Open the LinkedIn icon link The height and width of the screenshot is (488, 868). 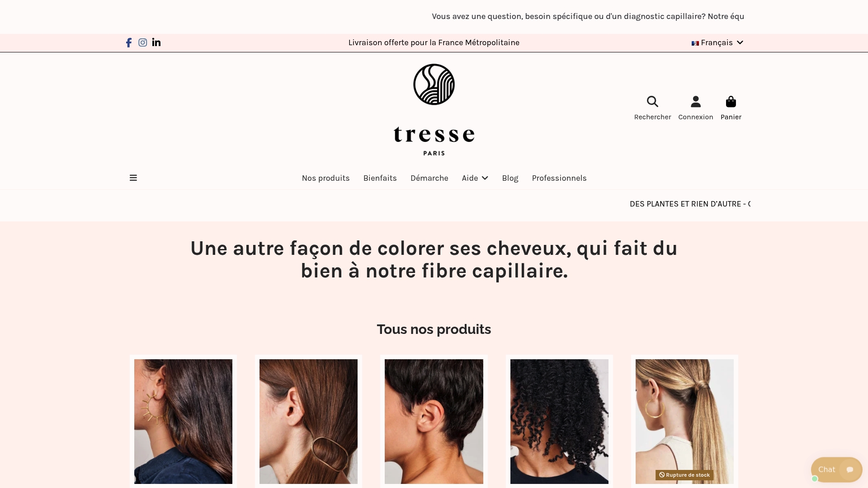[x=156, y=42]
